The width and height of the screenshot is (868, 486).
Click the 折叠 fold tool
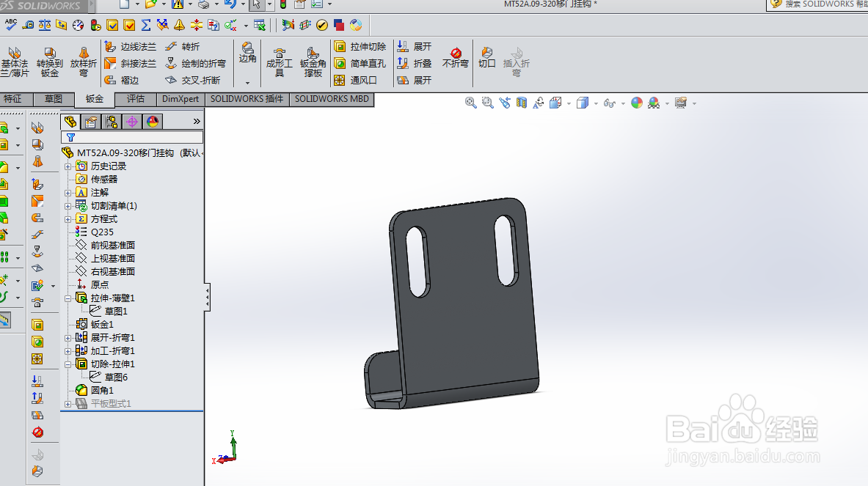(x=414, y=64)
